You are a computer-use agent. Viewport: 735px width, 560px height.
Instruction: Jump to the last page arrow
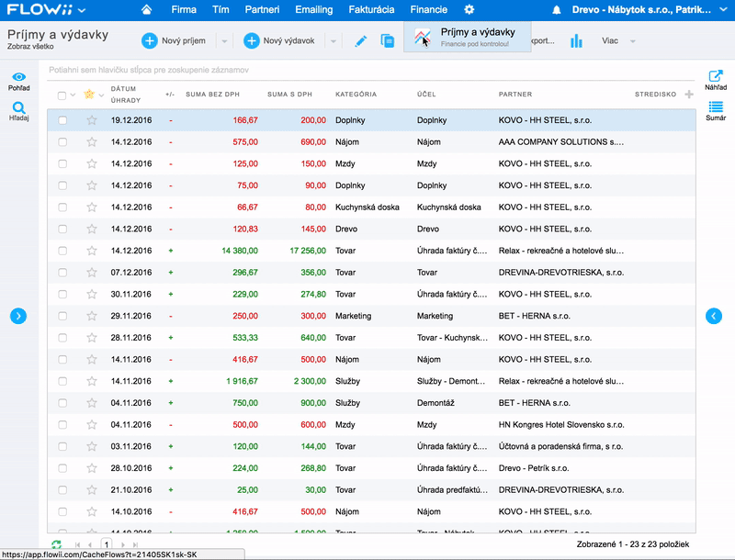pos(135,544)
